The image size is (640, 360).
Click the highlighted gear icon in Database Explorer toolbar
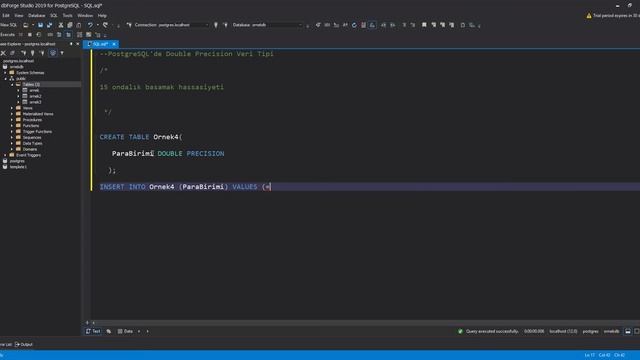click(x=53, y=53)
